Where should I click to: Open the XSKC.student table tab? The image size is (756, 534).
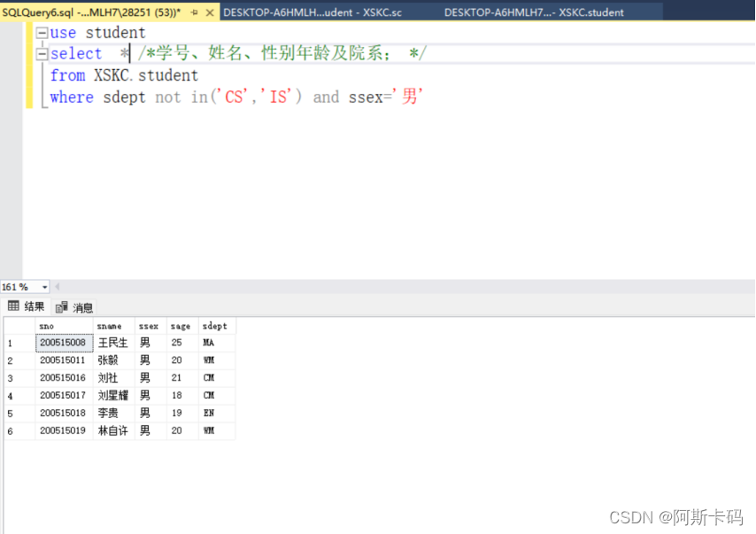[x=534, y=12]
